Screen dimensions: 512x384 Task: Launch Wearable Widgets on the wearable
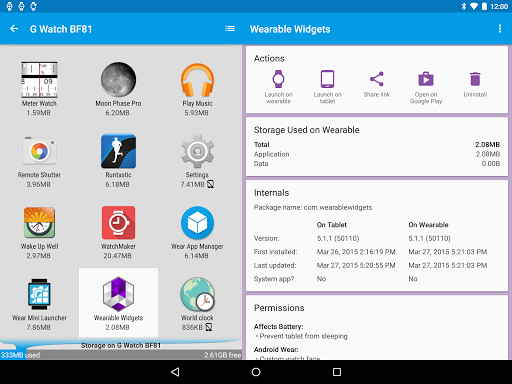278,87
